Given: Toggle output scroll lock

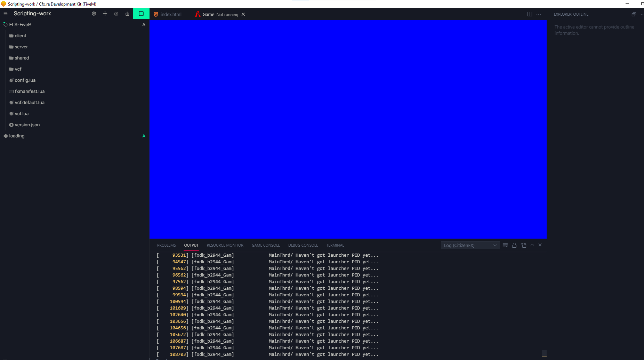Looking at the screenshot, I should click(x=514, y=245).
